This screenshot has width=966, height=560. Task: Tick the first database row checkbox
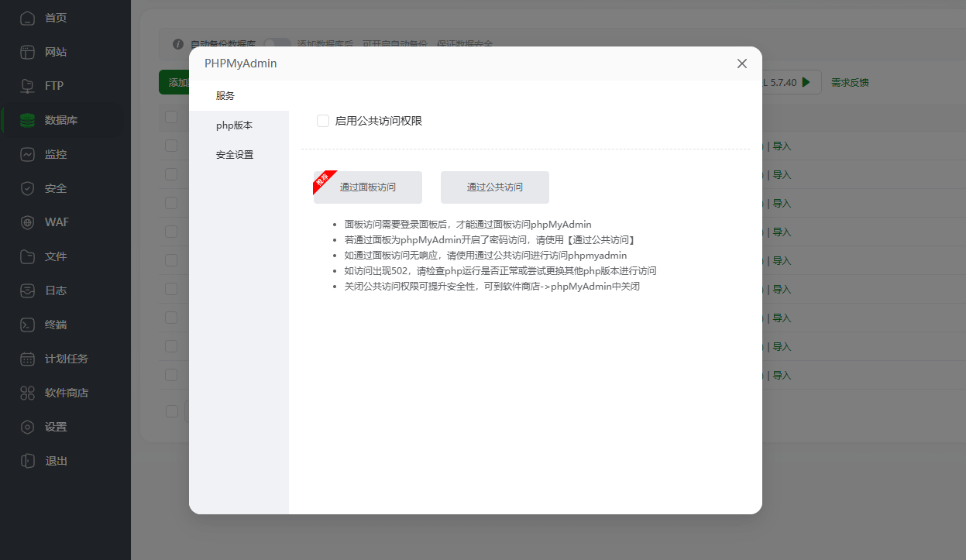[x=171, y=146]
